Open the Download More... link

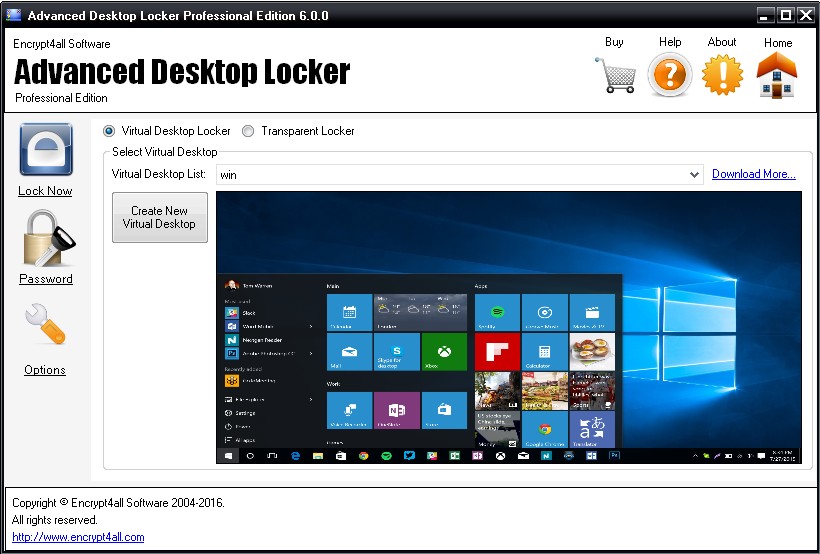click(754, 174)
